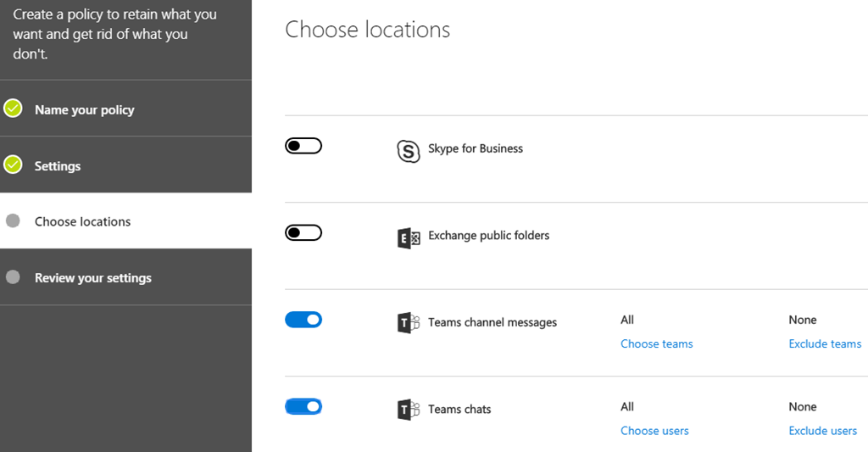868x452 pixels.
Task: Click the Teams chats icon
Action: [409, 410]
